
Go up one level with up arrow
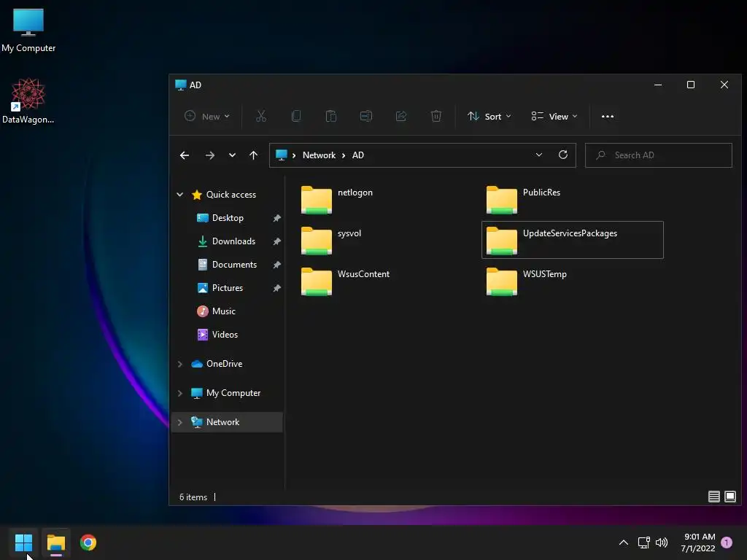(253, 155)
